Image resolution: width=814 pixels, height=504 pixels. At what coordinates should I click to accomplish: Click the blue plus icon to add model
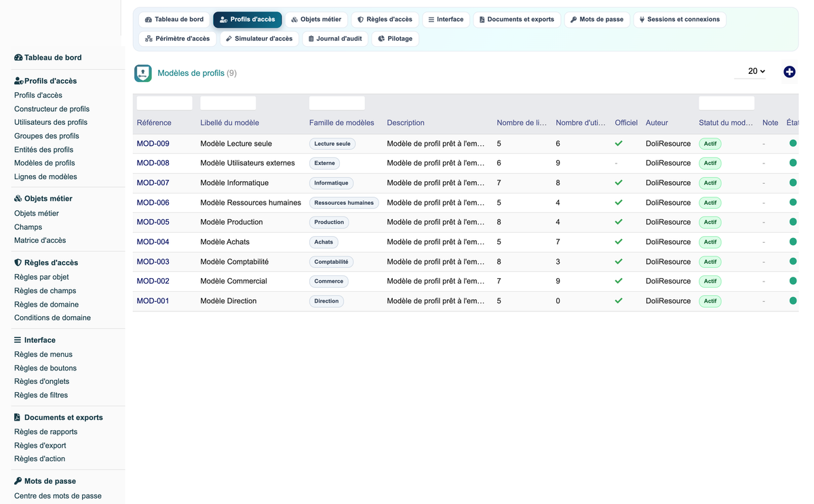pos(789,72)
